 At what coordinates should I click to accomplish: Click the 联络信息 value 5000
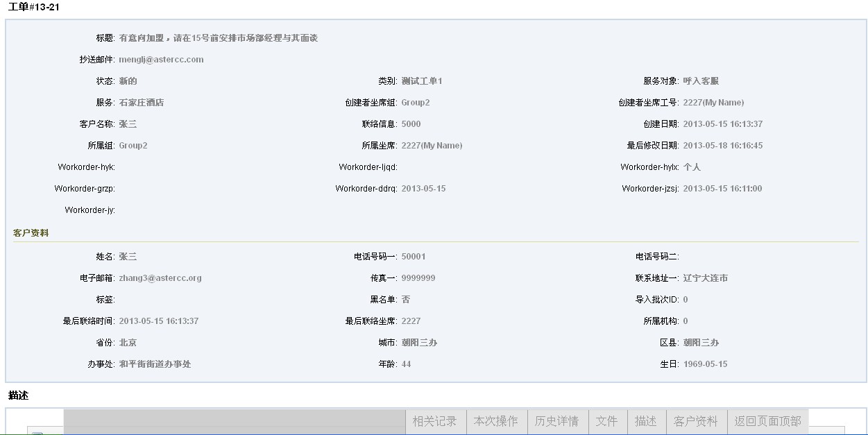click(411, 124)
